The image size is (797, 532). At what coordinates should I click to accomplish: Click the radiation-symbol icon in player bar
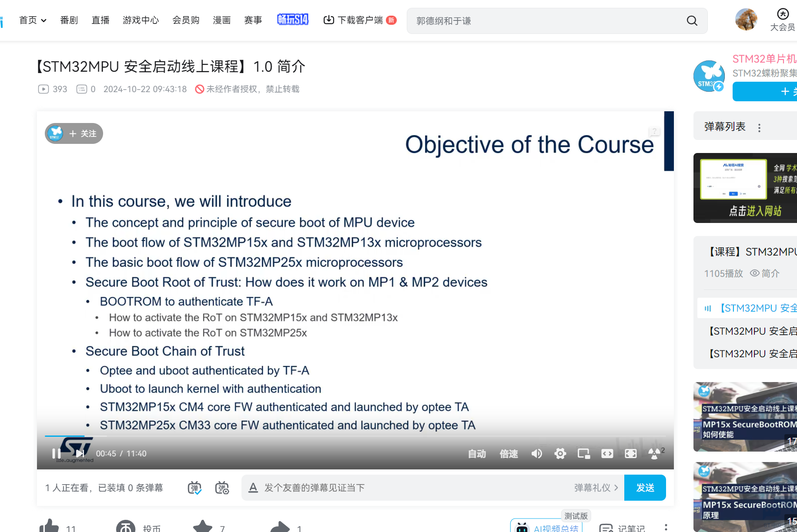pos(654,454)
